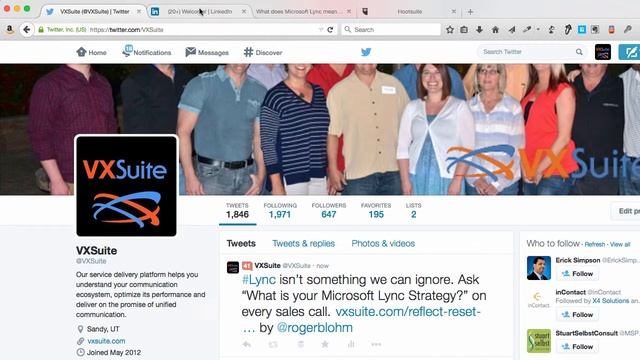
Task: Open downloads with the down-arrow icon
Action: pos(479,29)
